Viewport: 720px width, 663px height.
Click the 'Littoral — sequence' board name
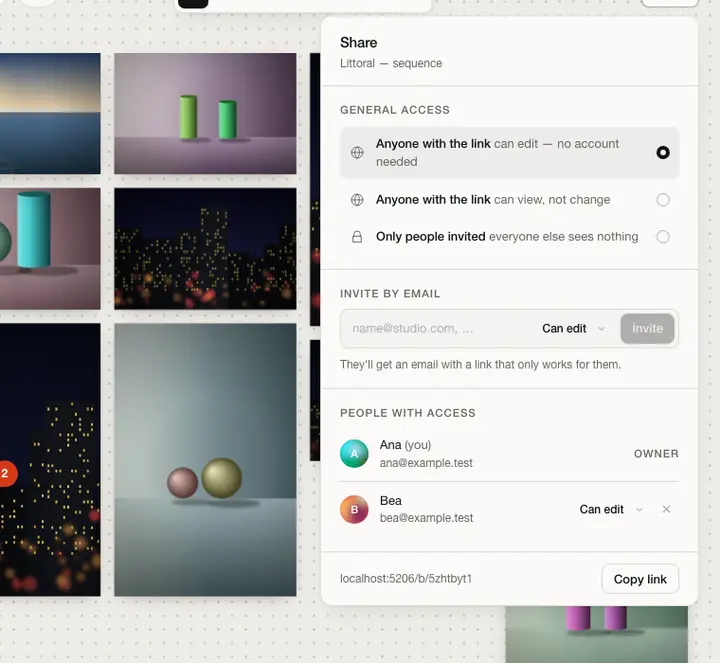coord(391,63)
